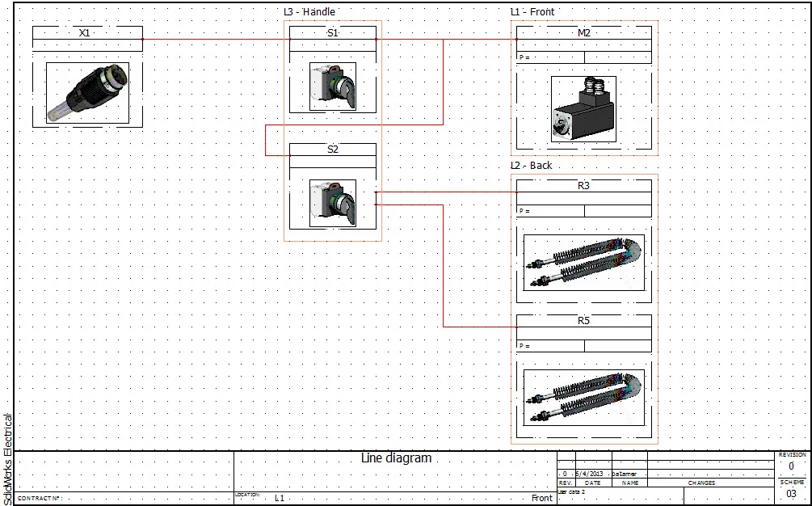
Task: Click the R3 heating element graphic
Action: click(583, 263)
